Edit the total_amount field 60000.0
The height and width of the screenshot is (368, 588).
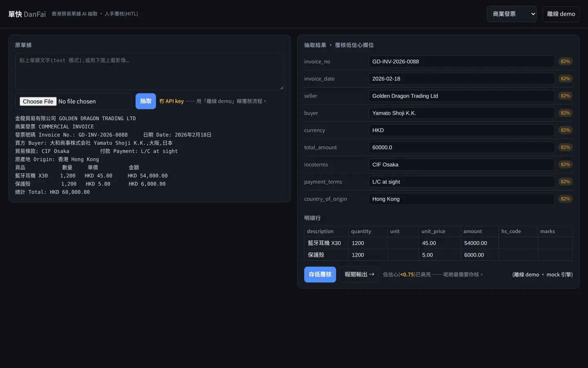click(x=461, y=147)
